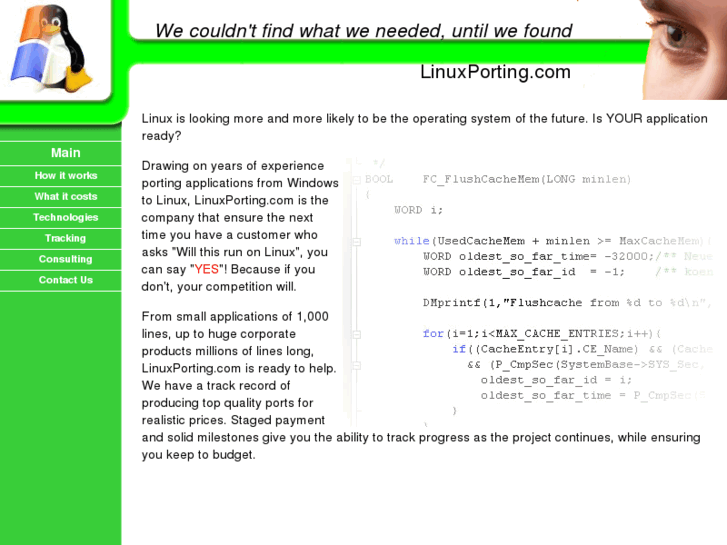Collapse the P_CmpSec line fold marker

coord(357,365)
